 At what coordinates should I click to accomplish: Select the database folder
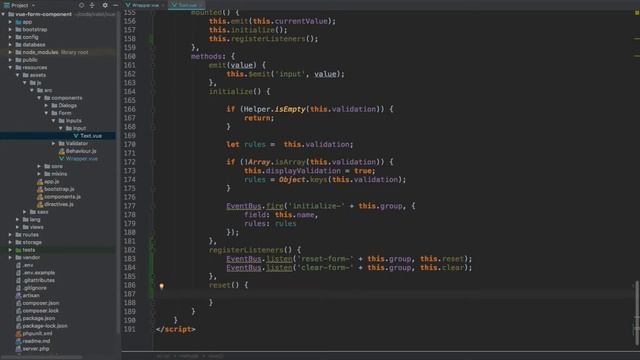tap(33, 45)
